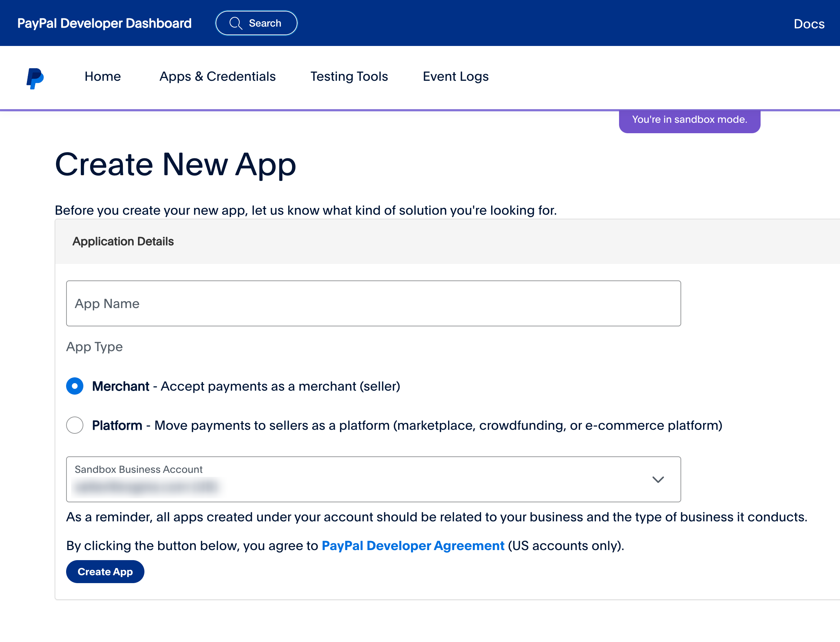Click the Application Details section header

coord(123,242)
